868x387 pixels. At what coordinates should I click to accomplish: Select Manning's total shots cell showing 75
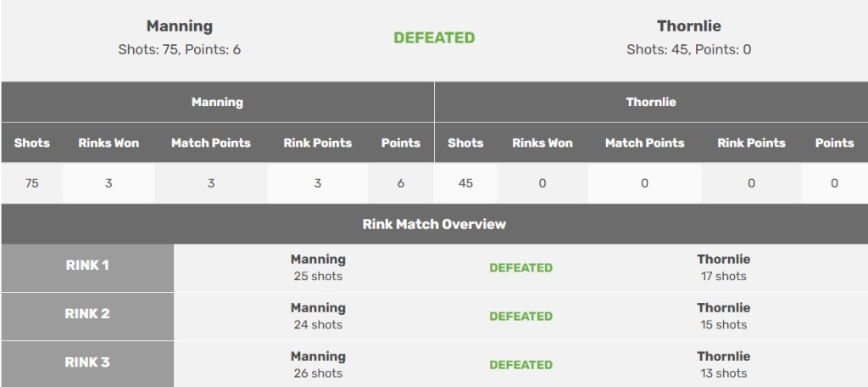coord(32,183)
